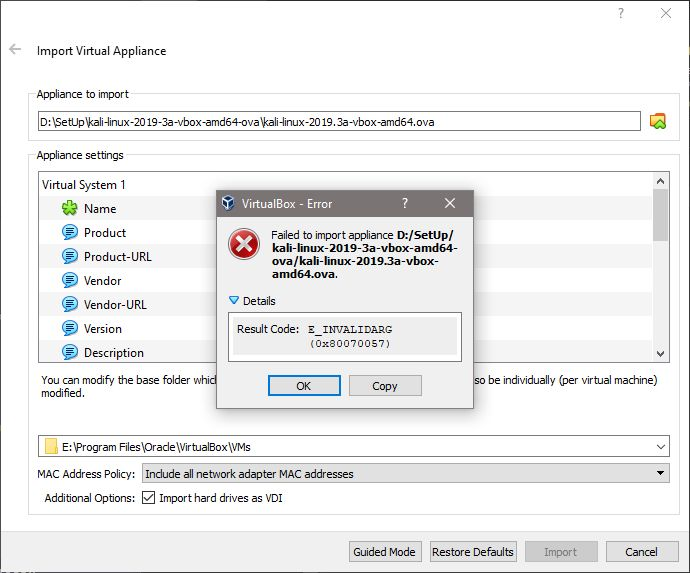
Task: Select the Vendor row icon
Action: click(x=70, y=280)
